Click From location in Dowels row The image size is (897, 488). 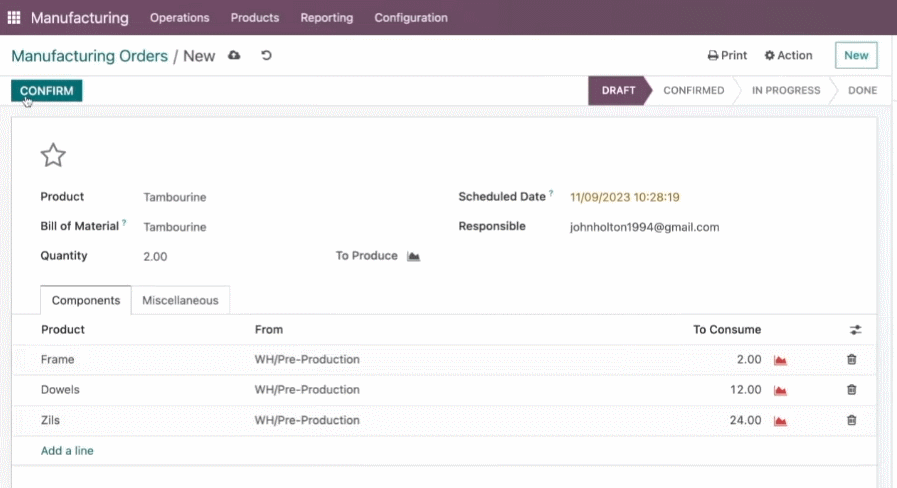click(307, 390)
